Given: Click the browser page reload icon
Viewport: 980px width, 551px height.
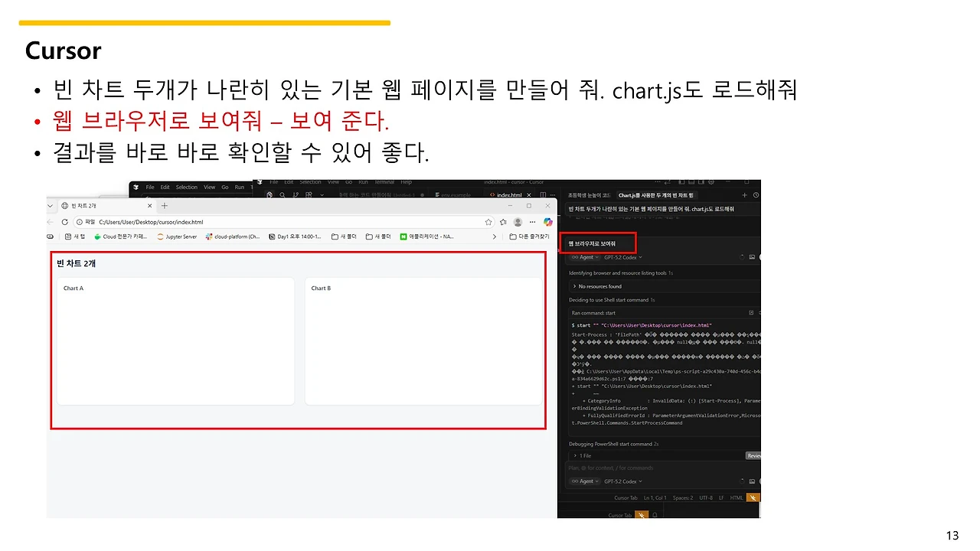Looking at the screenshot, I should (x=64, y=222).
